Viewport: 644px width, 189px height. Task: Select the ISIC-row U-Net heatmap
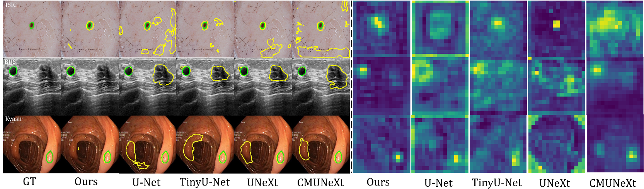point(440,29)
